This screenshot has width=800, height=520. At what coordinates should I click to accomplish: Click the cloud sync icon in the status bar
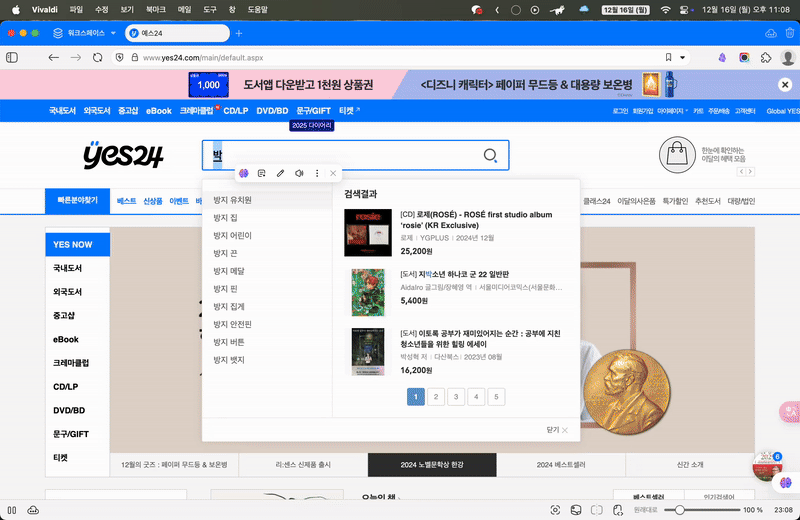click(x=33, y=510)
